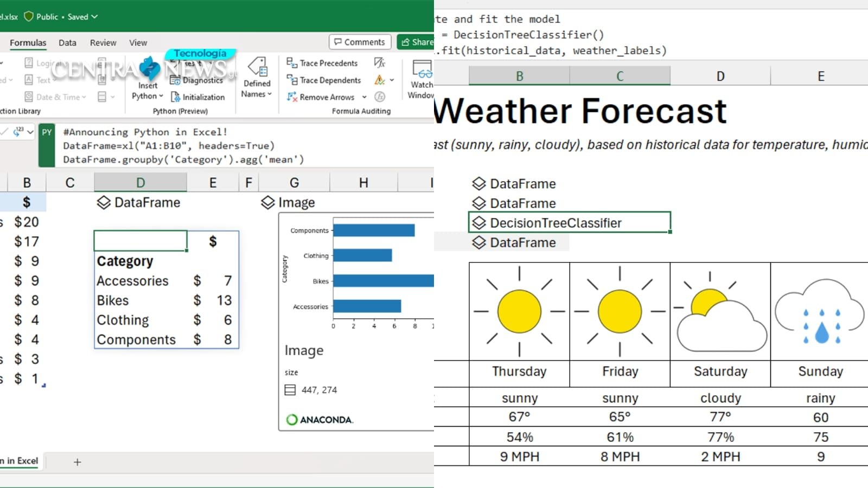This screenshot has height=488, width=868.
Task: Open Python Diagnostics
Action: pyautogui.click(x=199, y=80)
